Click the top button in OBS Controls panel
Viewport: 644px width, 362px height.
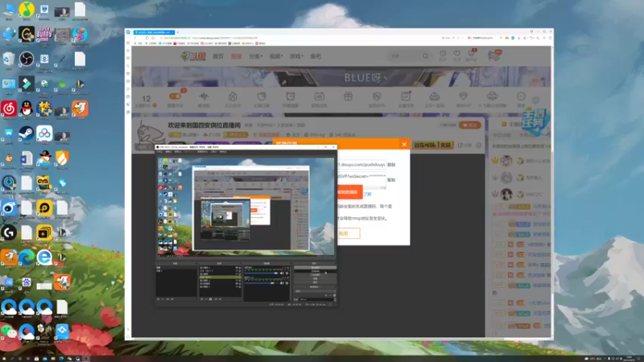point(315,268)
